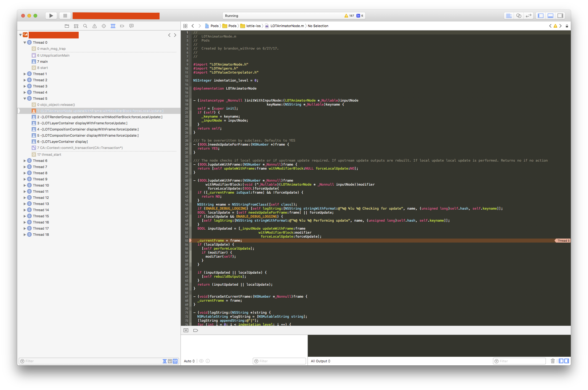Open the Project navigator folder icon
Screen dimensions: 588x390
[x=67, y=26]
